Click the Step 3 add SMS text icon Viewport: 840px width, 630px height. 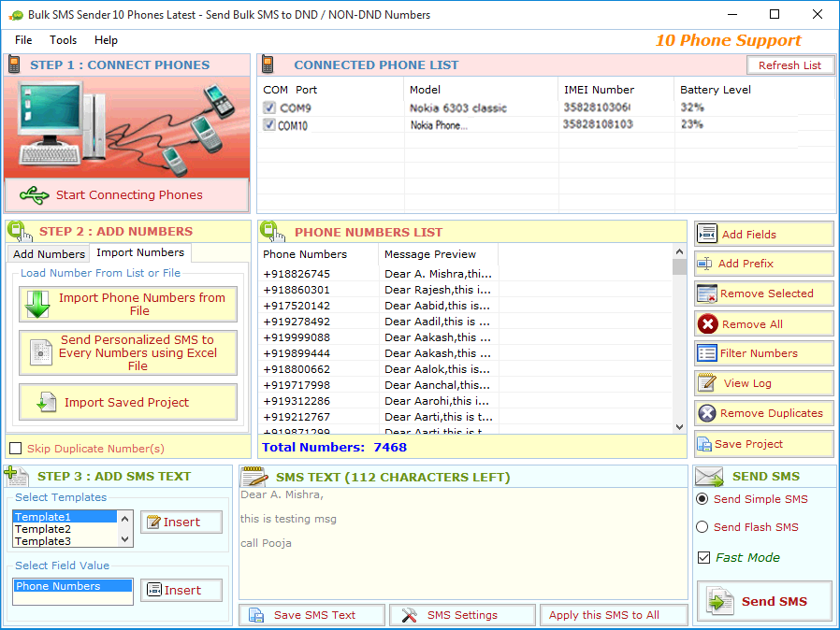(16, 476)
